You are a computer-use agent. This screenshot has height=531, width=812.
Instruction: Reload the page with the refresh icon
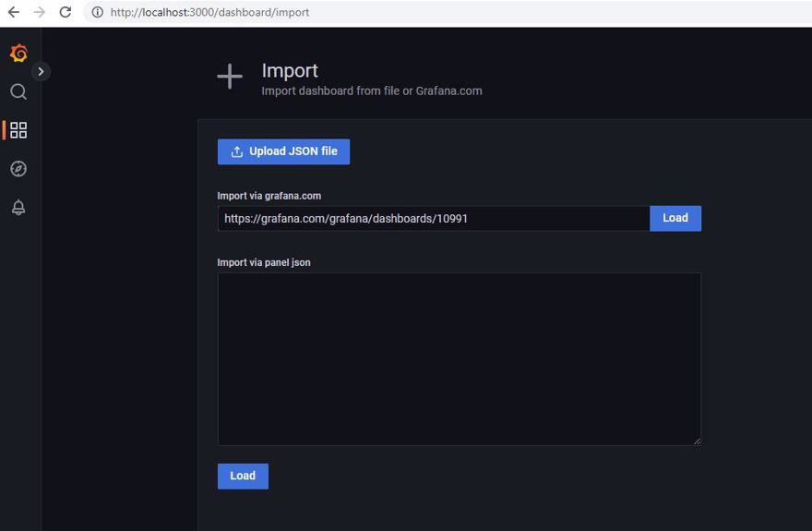tap(65, 12)
